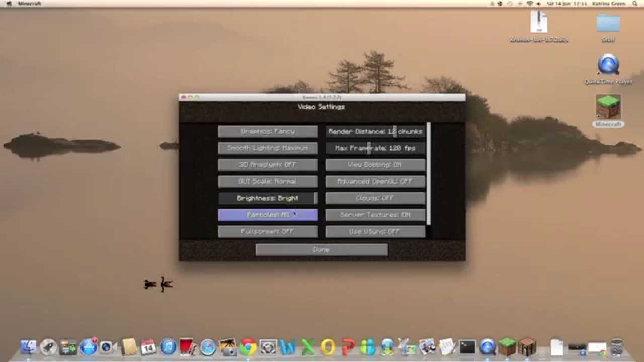Launch Microsoft PowerPoint from dock

pos(348,347)
